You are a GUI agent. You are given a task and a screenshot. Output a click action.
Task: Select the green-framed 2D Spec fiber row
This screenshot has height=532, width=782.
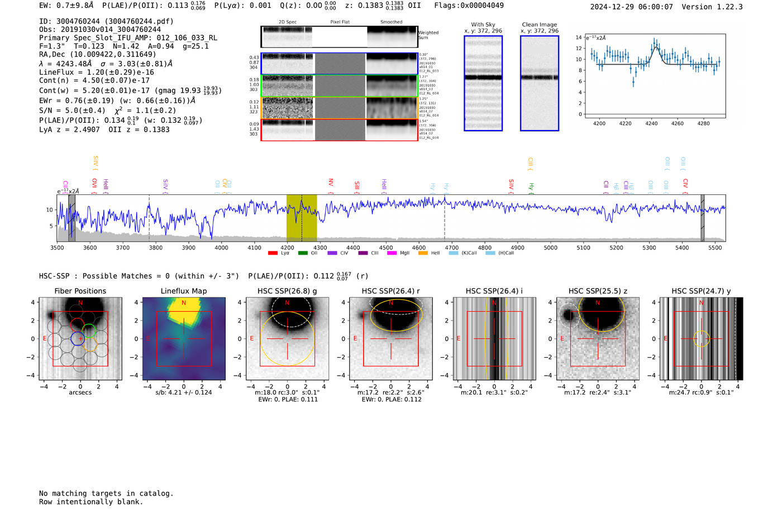click(x=339, y=85)
